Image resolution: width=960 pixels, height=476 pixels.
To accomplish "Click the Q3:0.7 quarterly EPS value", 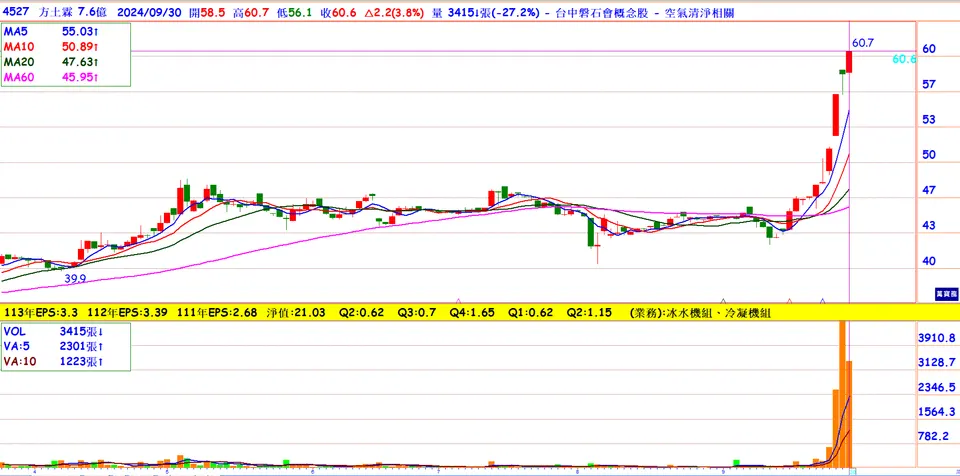I will click(417, 312).
